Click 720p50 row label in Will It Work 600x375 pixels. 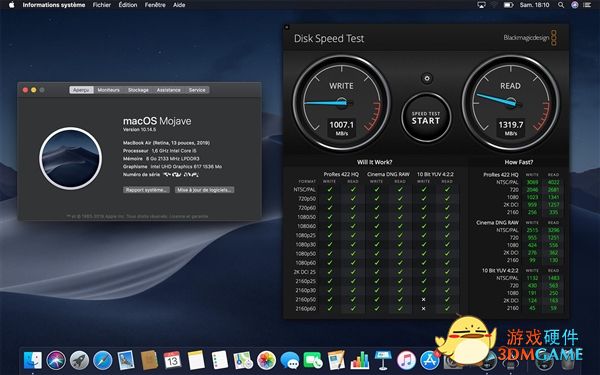click(x=307, y=199)
